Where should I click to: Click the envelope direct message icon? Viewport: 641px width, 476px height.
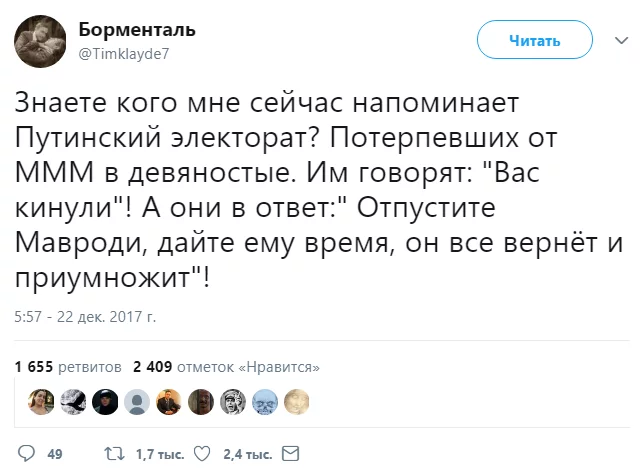pos(291,453)
